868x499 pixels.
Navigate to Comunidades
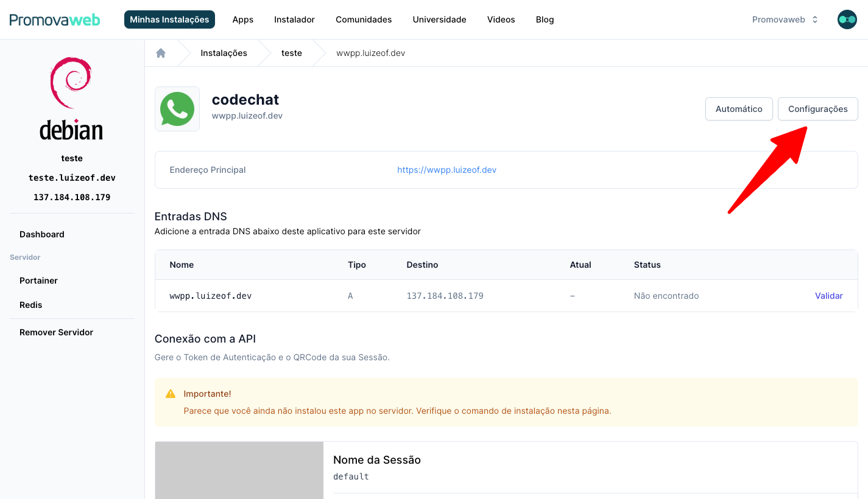(364, 19)
